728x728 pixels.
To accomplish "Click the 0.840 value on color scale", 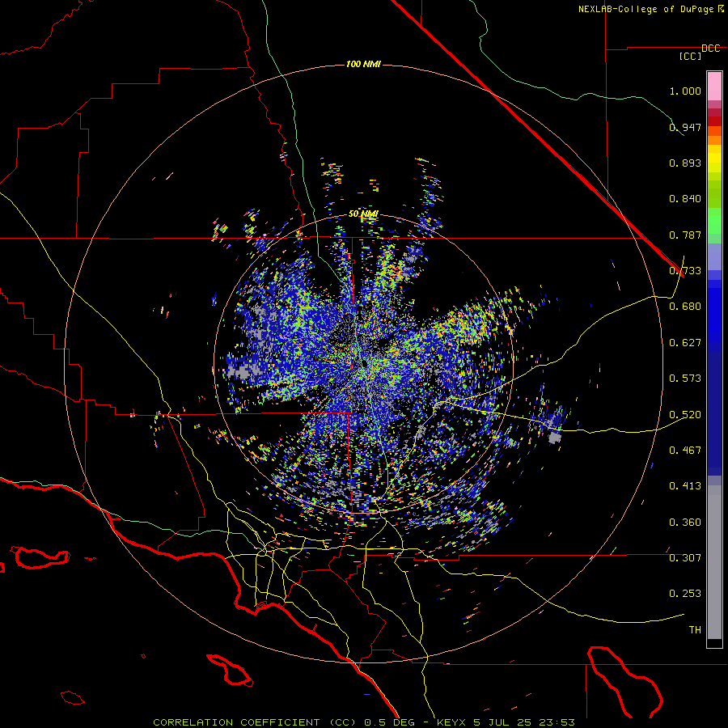I will pos(685,199).
